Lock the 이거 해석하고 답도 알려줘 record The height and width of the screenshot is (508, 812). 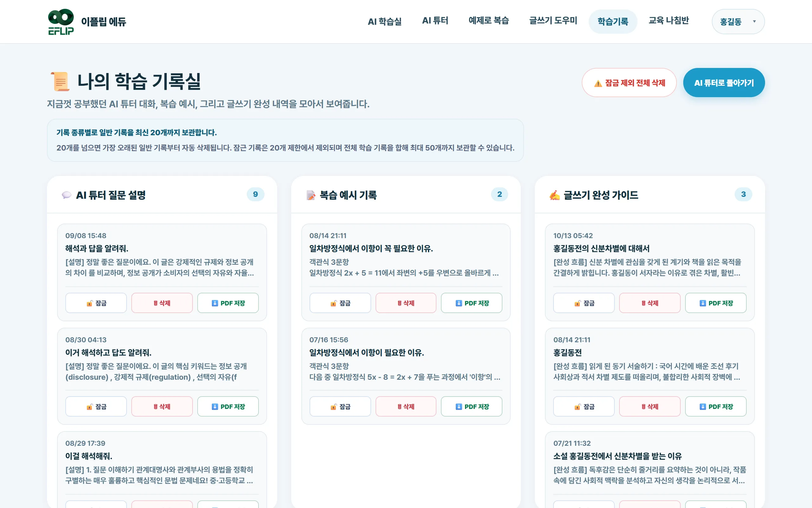click(96, 406)
